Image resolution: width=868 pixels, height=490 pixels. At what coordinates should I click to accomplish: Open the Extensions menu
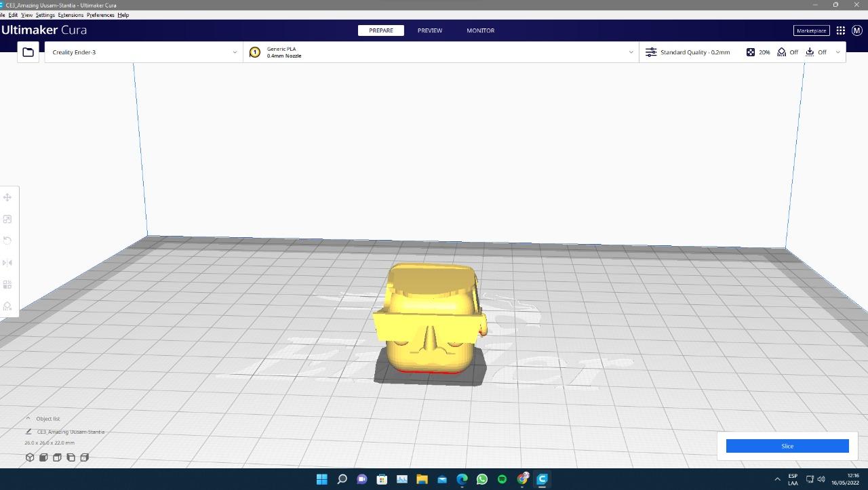click(71, 15)
